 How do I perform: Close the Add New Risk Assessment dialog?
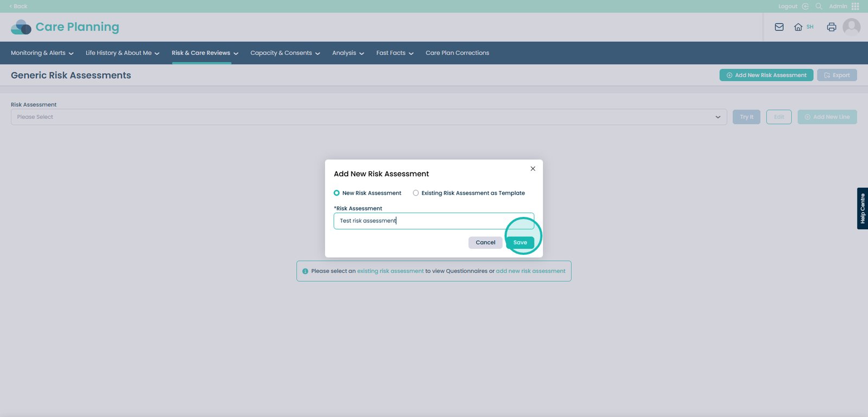point(533,169)
